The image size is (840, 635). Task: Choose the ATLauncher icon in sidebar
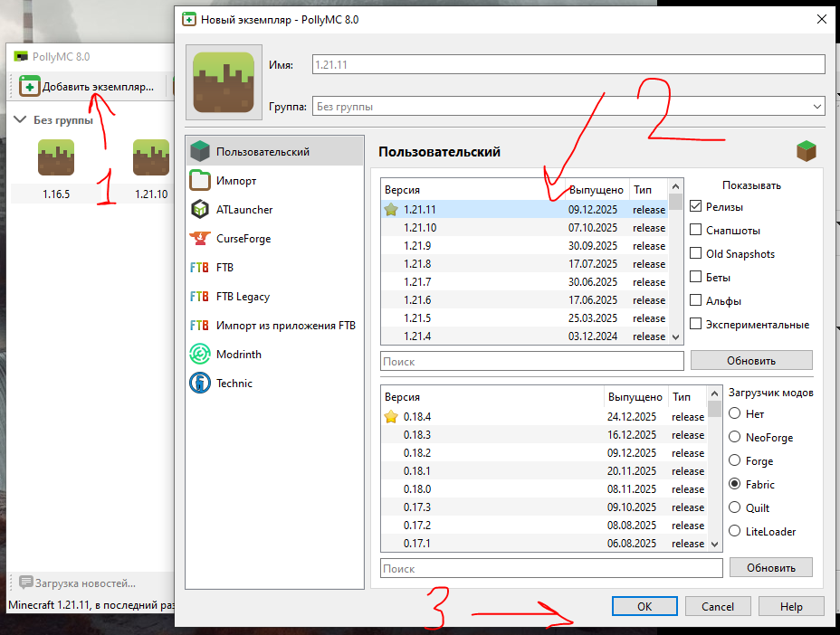pos(200,209)
